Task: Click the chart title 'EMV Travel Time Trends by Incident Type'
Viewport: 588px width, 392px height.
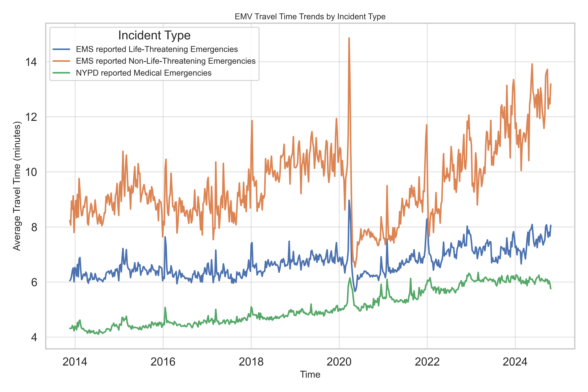Action: (310, 16)
